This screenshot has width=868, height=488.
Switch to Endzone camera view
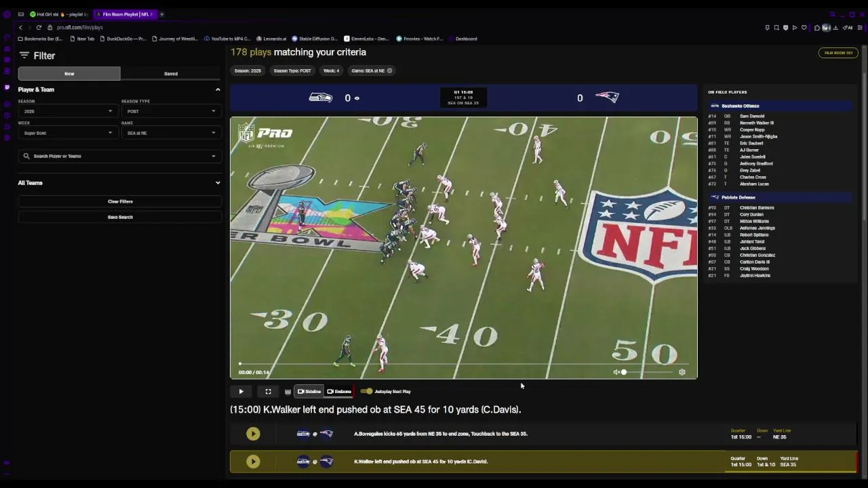point(339,391)
